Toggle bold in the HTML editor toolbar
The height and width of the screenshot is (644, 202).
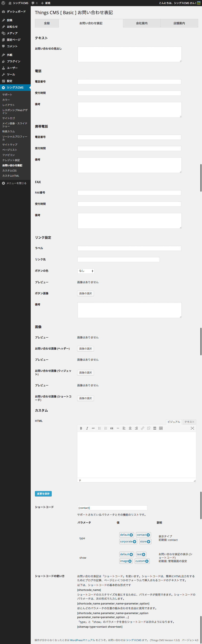click(x=81, y=428)
